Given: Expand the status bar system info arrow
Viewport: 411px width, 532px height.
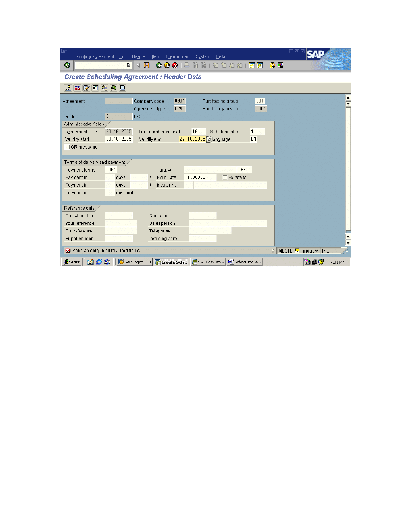Looking at the screenshot, I should tap(273, 251).
